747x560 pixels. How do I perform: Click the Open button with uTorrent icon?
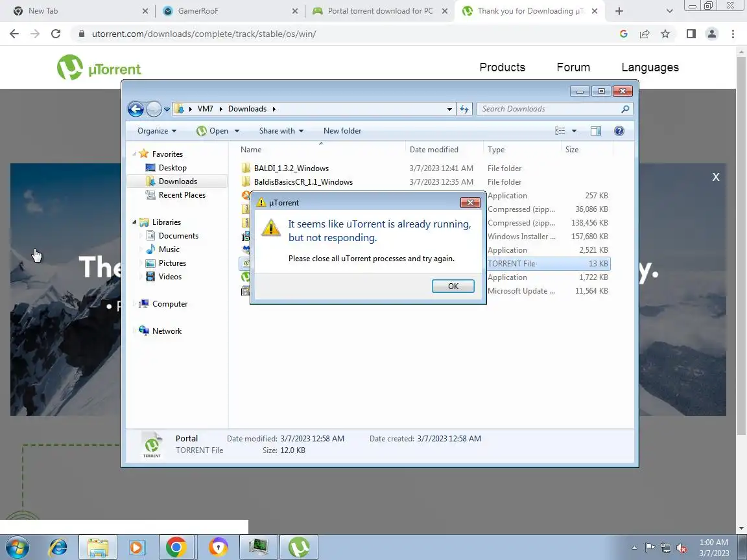click(x=213, y=131)
